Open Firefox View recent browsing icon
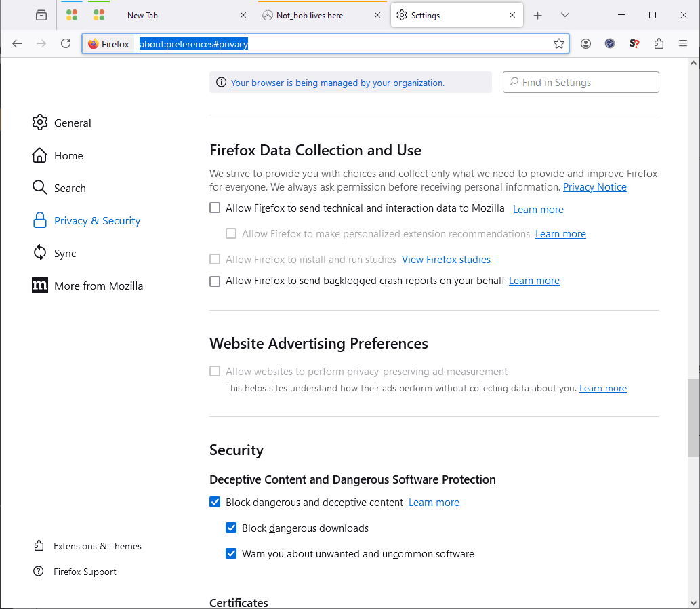Viewport: 700px width, 609px height. point(41,15)
